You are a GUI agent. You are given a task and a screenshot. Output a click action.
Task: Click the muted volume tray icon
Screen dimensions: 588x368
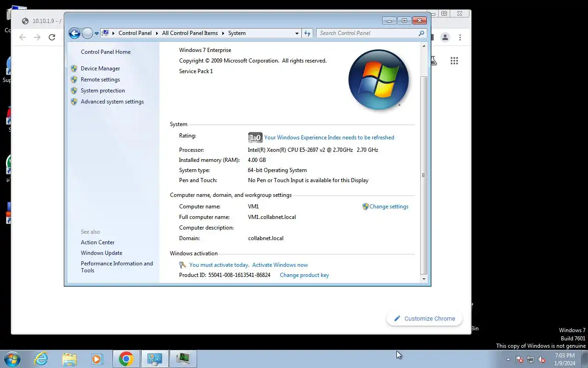click(542, 360)
